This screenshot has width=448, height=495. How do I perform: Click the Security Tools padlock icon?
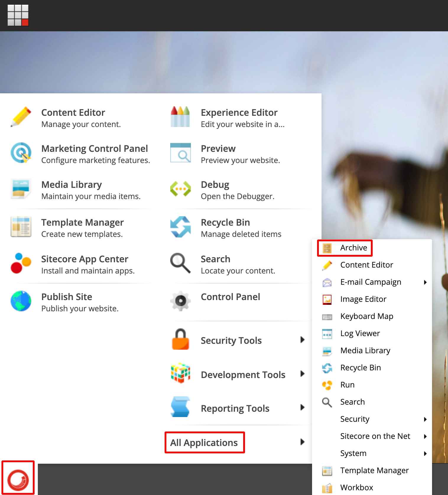180,340
